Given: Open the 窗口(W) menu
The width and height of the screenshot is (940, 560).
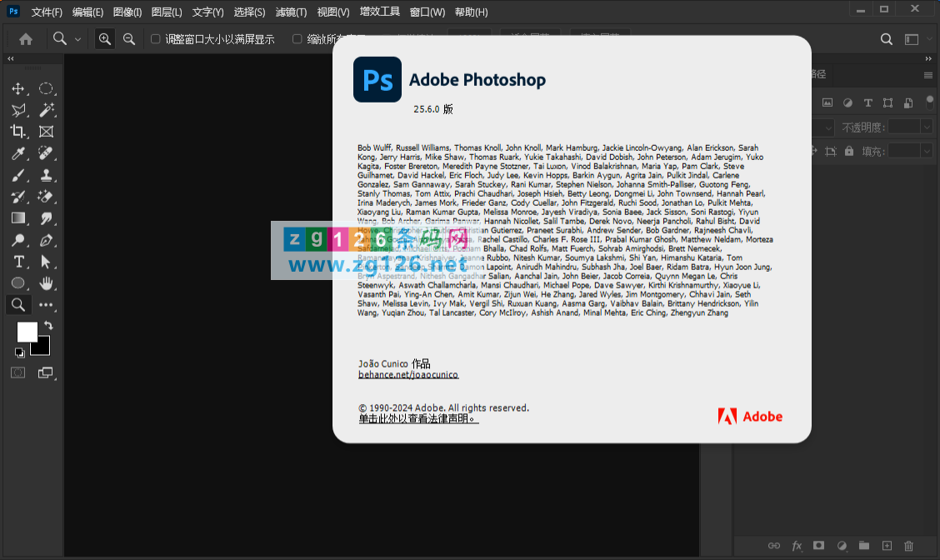Looking at the screenshot, I should 427,12.
